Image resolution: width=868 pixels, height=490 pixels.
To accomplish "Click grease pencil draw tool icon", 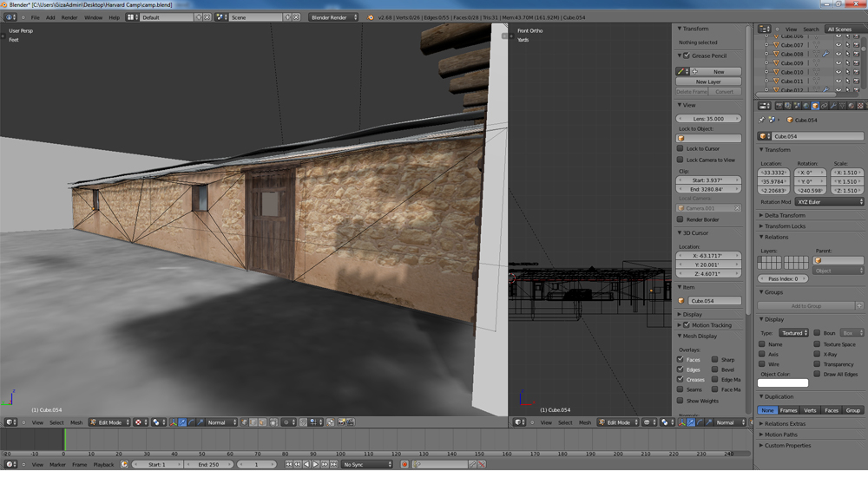I will click(x=681, y=71).
